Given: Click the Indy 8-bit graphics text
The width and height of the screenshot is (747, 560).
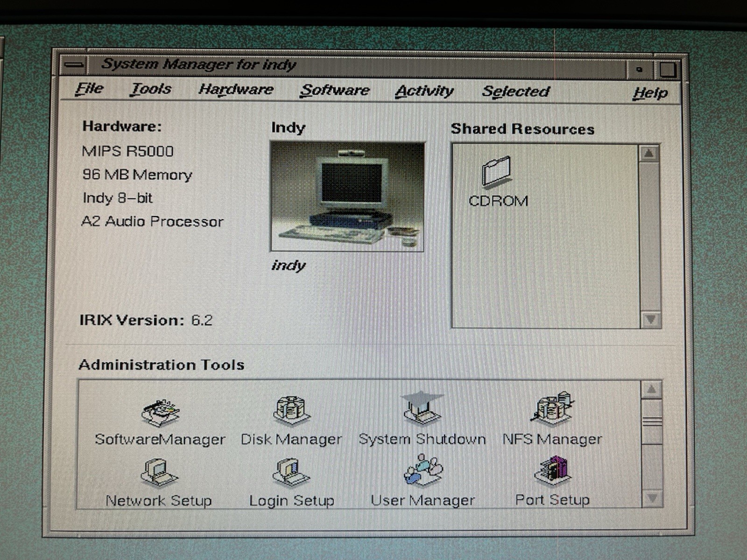Looking at the screenshot, I should pos(118,198).
